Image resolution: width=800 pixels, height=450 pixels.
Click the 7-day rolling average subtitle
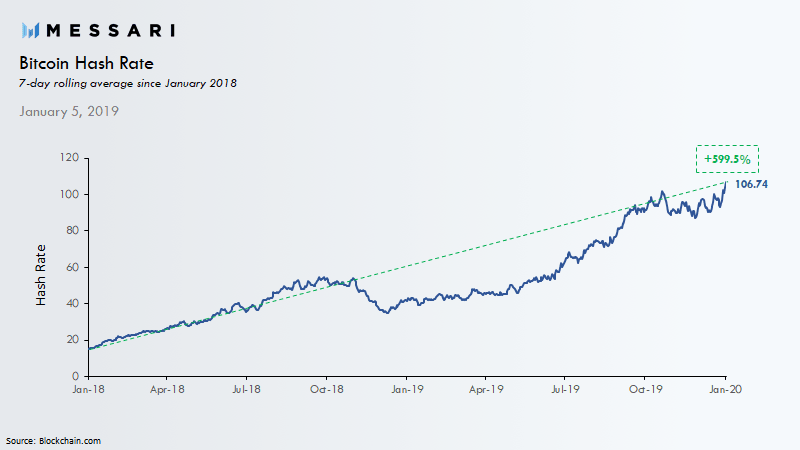(128, 83)
